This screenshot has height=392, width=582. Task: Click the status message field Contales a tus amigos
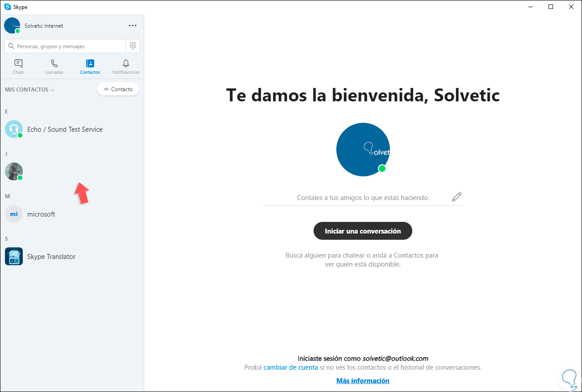(x=362, y=197)
